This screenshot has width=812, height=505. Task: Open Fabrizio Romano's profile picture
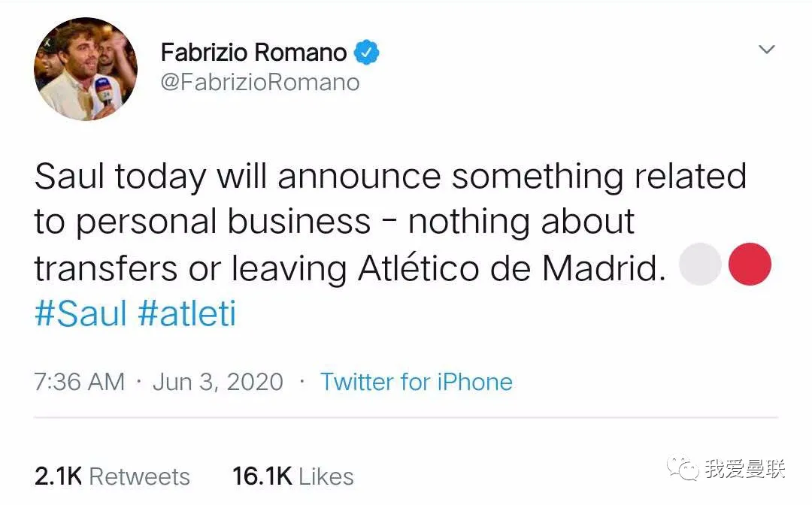tap(86, 69)
